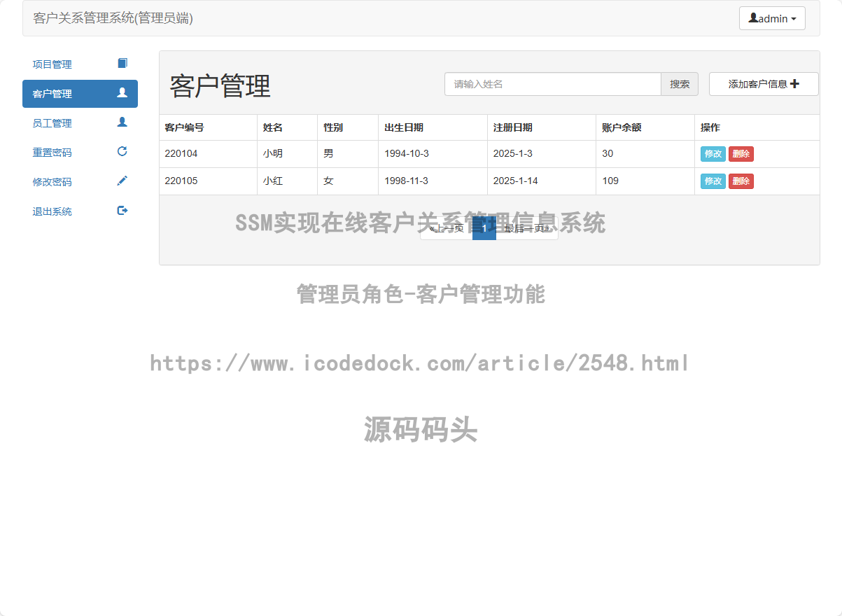Click the logout icon beside 退出系统
Viewport: 842px width, 616px height.
(x=122, y=210)
